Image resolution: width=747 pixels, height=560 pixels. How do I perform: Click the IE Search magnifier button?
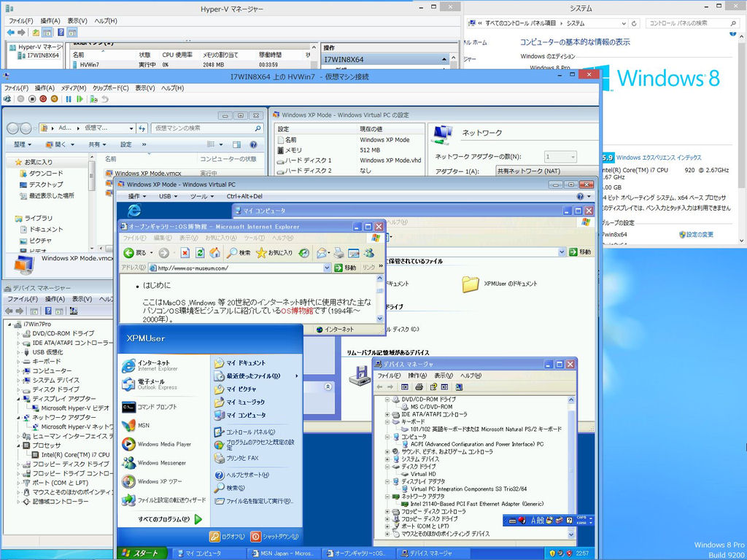click(239, 253)
